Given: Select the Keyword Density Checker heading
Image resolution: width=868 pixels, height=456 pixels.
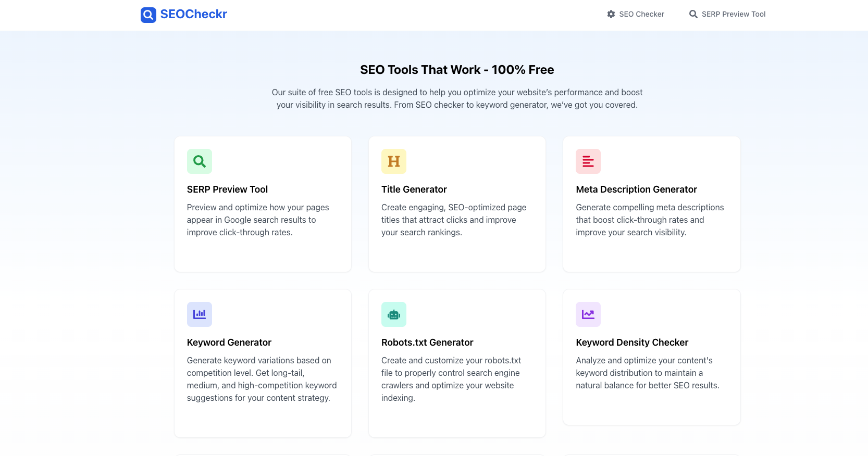Looking at the screenshot, I should 632,343.
